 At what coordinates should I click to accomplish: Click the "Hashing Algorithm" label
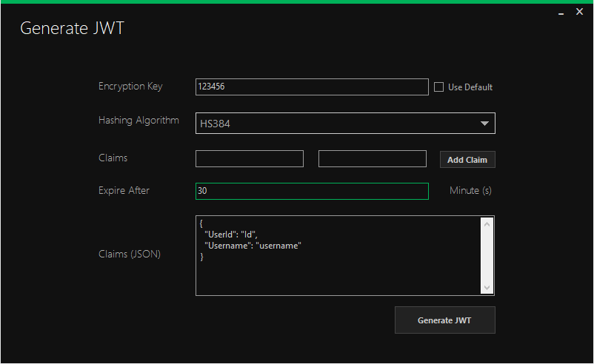pos(139,121)
